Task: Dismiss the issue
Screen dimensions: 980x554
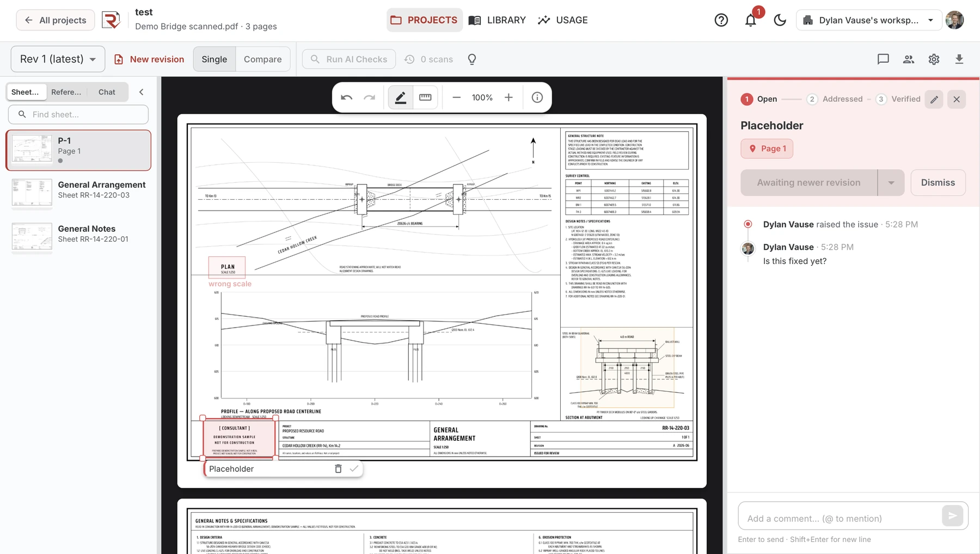Action: point(938,183)
